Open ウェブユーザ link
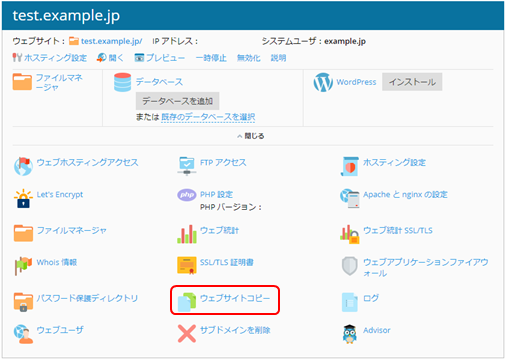The height and width of the screenshot is (360, 506). [60, 330]
